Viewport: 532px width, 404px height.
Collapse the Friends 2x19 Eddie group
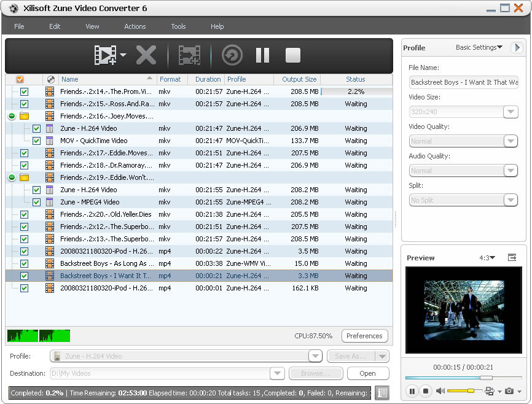(11, 177)
